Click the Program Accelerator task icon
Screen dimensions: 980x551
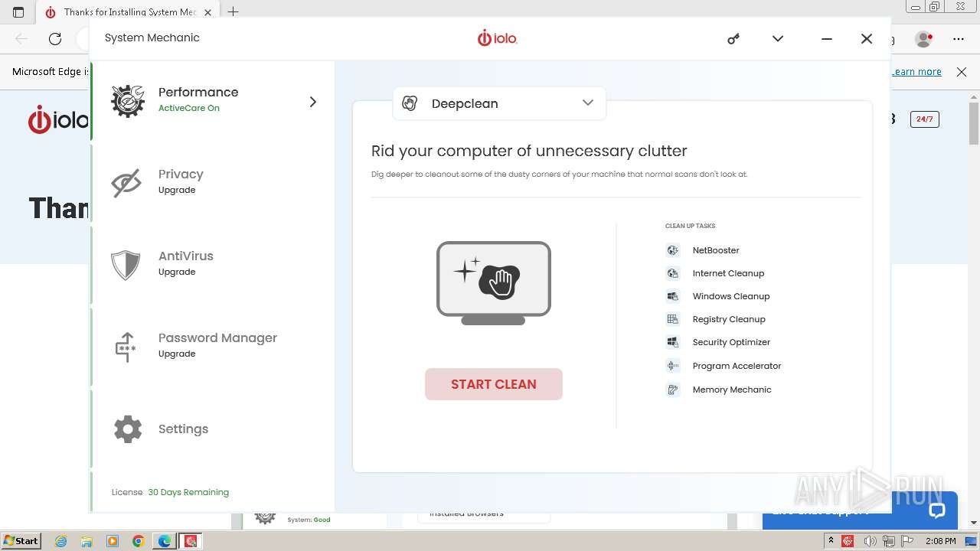[672, 366]
